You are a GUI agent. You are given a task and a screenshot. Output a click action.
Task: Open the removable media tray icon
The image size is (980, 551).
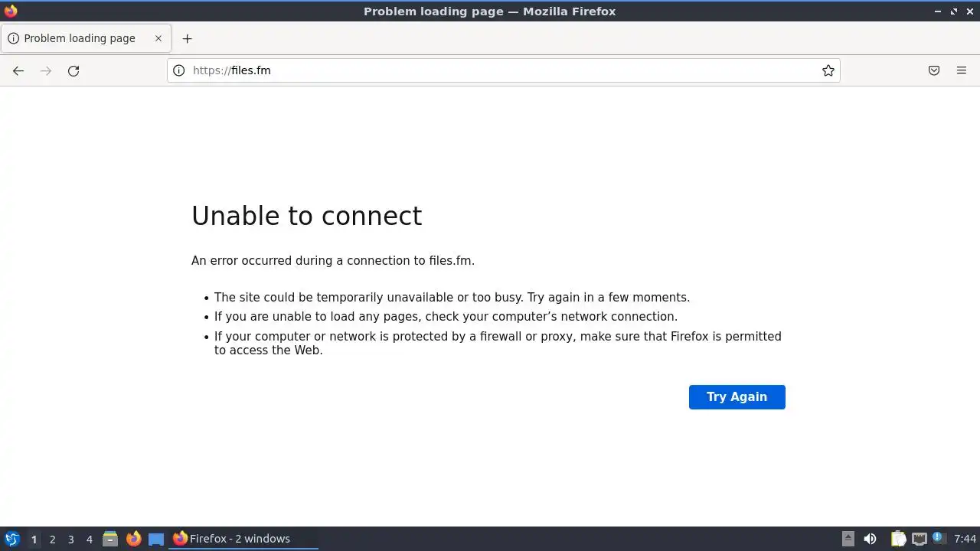pyautogui.click(x=848, y=539)
